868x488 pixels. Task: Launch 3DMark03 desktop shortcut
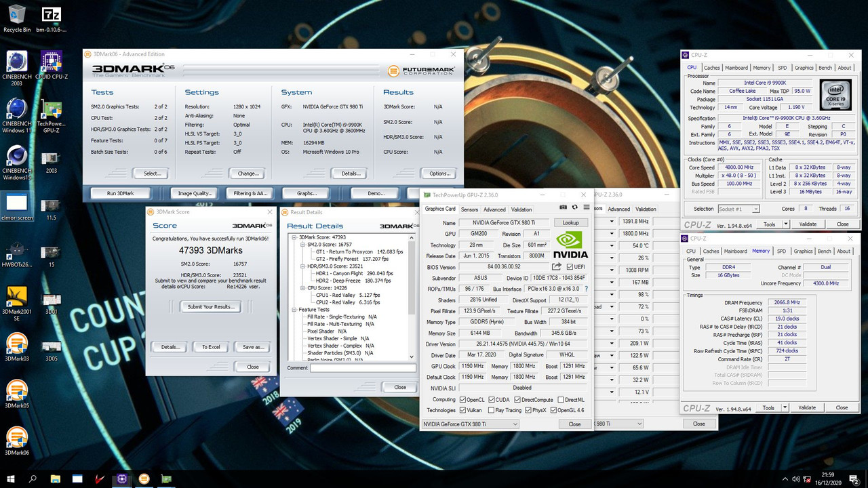point(16,346)
